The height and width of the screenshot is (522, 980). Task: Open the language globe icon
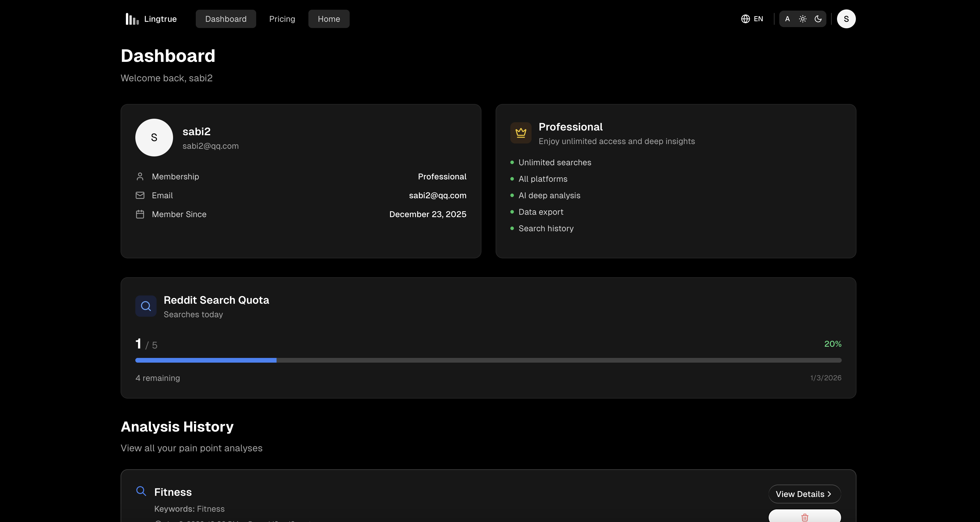coord(745,19)
